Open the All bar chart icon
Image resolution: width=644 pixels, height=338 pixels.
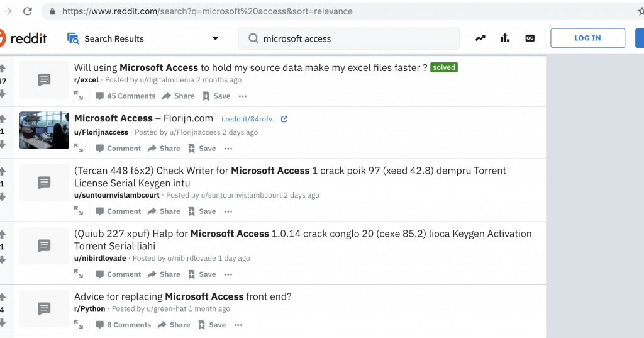505,38
